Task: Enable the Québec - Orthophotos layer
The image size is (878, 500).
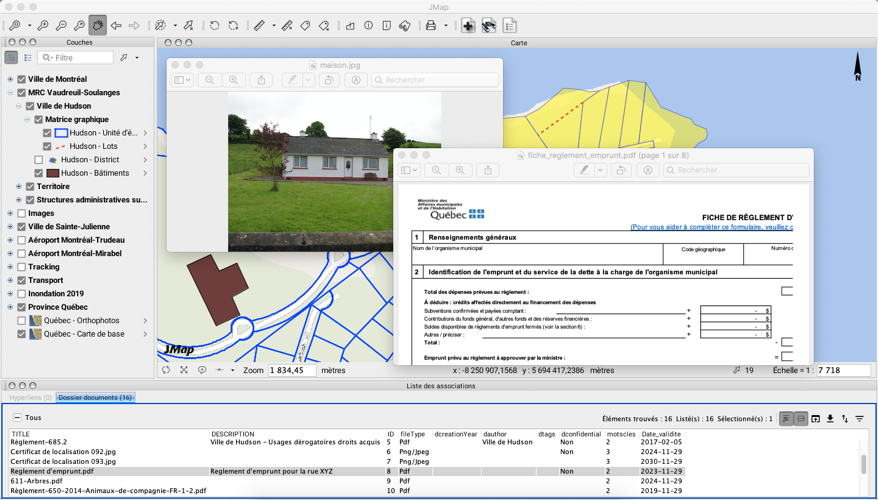Action: (x=21, y=321)
